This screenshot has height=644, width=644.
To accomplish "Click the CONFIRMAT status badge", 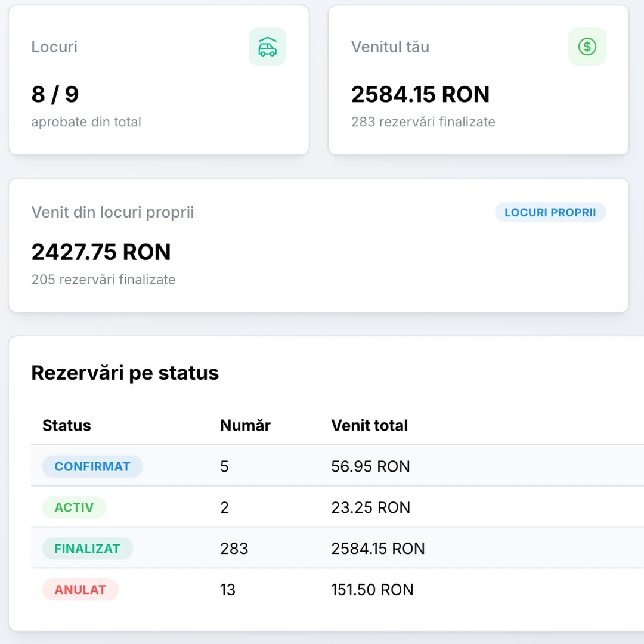I will (92, 466).
